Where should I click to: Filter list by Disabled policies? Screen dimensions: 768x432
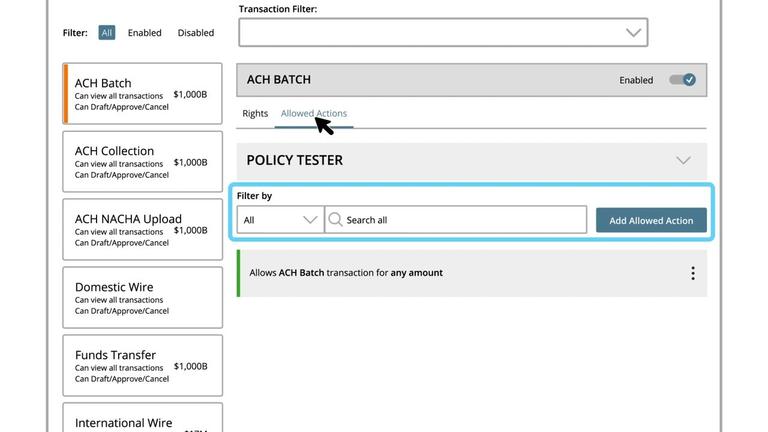click(196, 32)
